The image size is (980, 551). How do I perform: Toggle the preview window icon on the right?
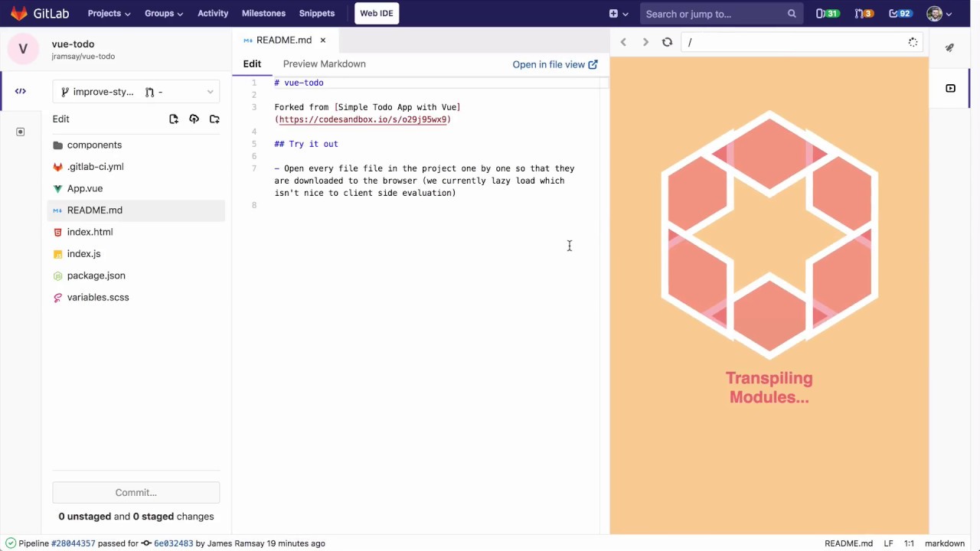[x=950, y=88]
